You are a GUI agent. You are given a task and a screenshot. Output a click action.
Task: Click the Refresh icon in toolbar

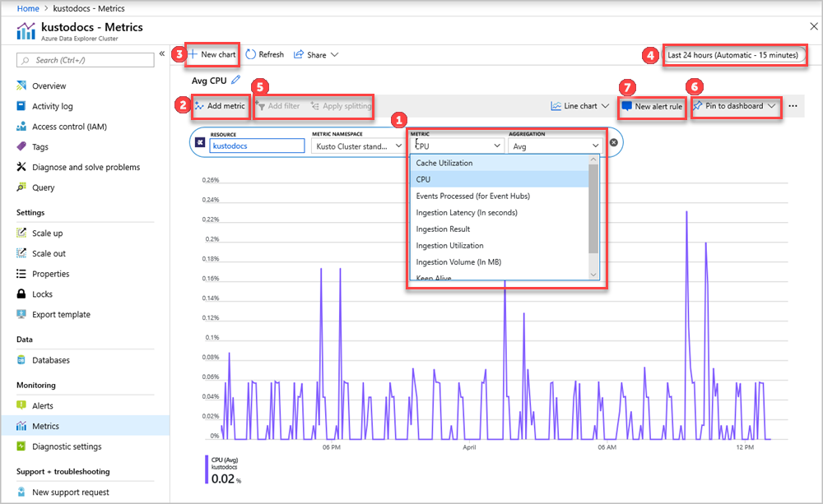[x=251, y=54]
